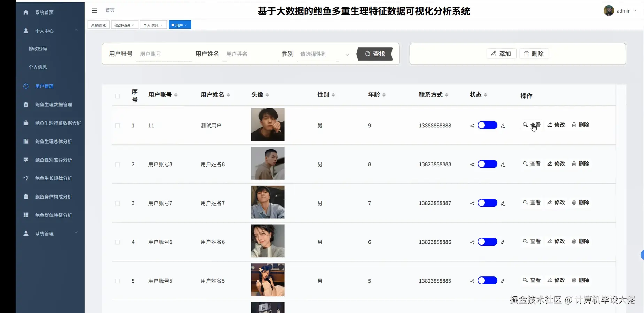Screen dimensions: 644x313
Task: Switch to the 修改密码 tab
Action: [x=123, y=25]
